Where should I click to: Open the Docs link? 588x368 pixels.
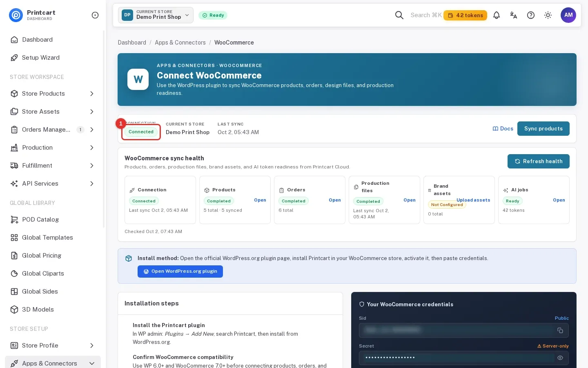(503, 129)
